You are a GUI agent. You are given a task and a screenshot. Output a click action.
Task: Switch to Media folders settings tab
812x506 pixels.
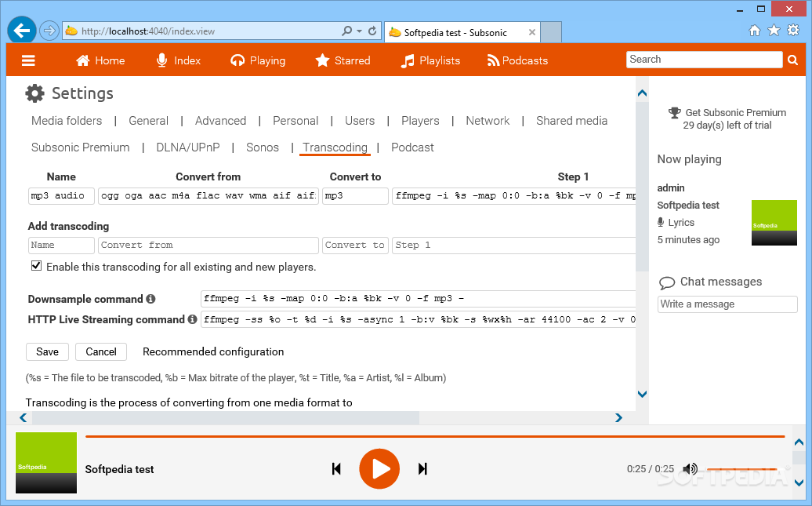(67, 121)
